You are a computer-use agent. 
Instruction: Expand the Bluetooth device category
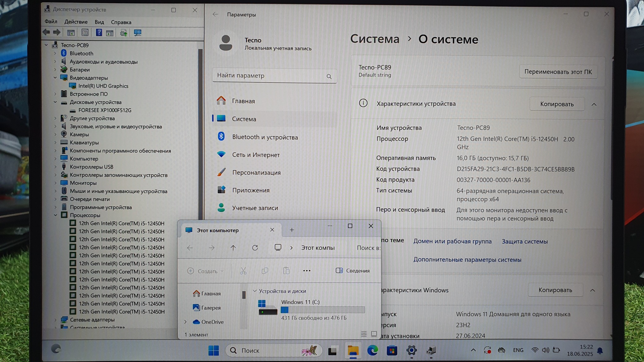55,53
